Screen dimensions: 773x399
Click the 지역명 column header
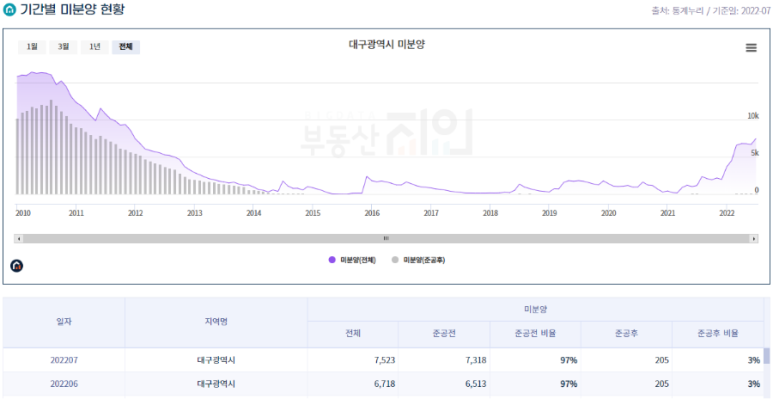tap(216, 322)
